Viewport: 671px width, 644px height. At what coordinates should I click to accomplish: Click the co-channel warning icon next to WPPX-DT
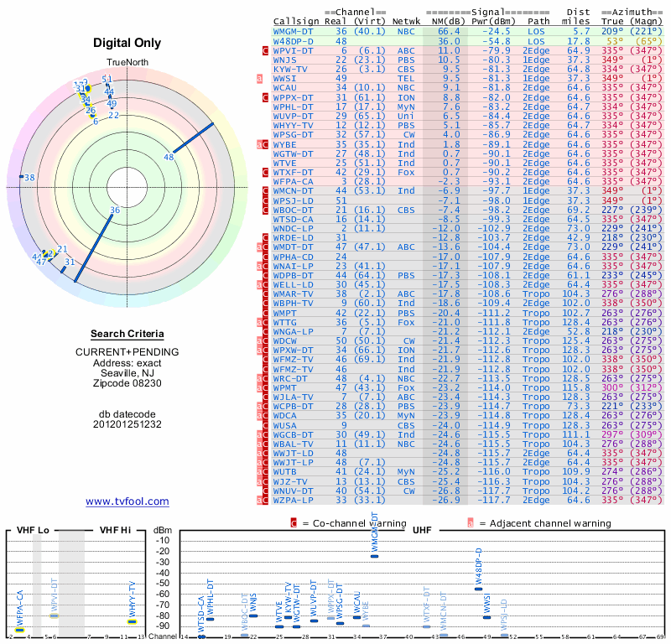coord(266,97)
